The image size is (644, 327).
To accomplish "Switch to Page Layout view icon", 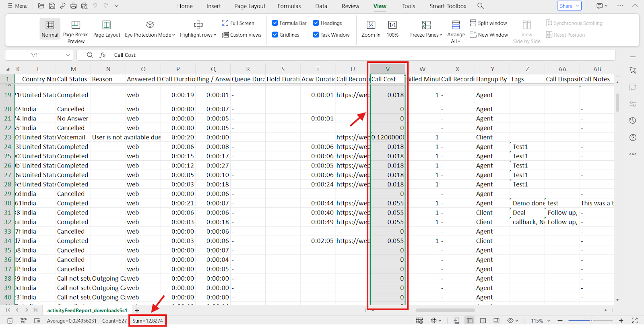I will [x=107, y=29].
